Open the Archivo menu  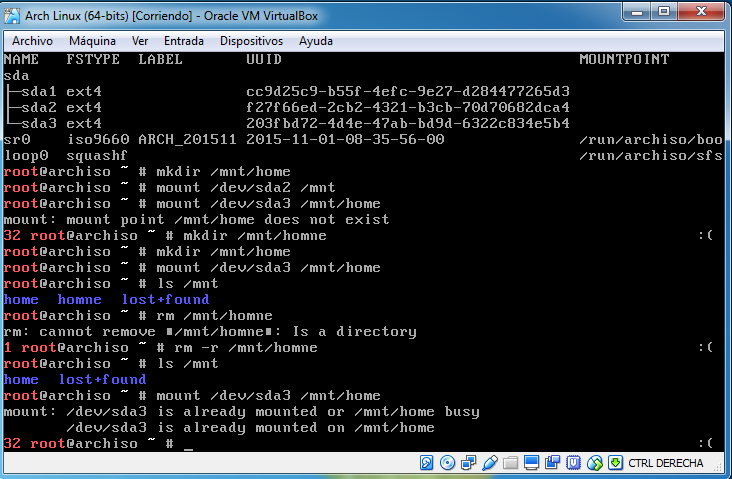pos(33,41)
